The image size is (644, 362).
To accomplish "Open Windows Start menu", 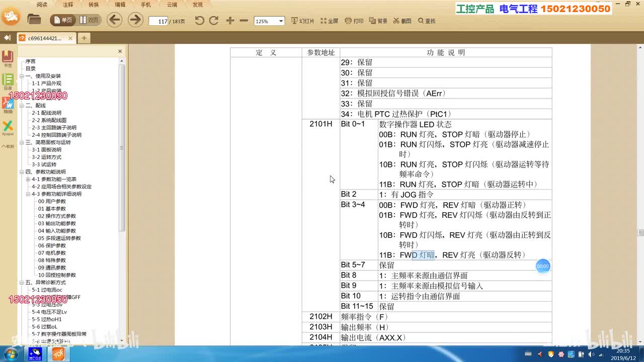I will 10,354.
